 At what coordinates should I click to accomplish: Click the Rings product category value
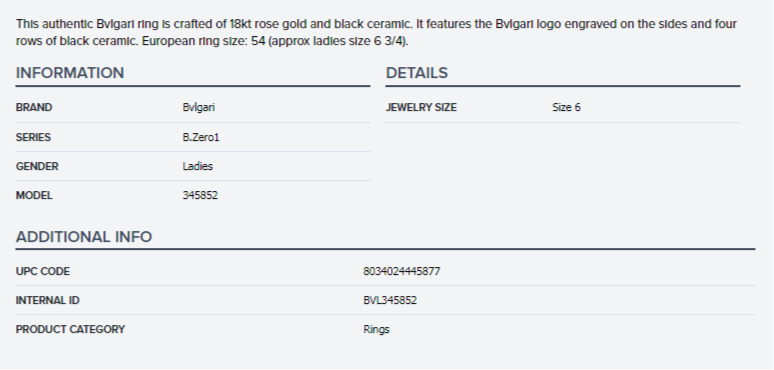pos(376,330)
